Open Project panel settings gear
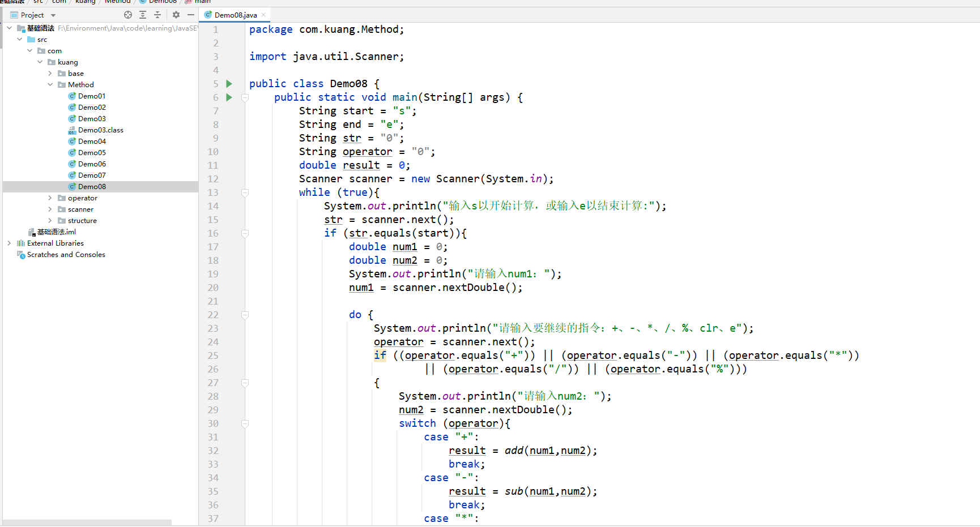This screenshot has height=527, width=980. point(176,15)
